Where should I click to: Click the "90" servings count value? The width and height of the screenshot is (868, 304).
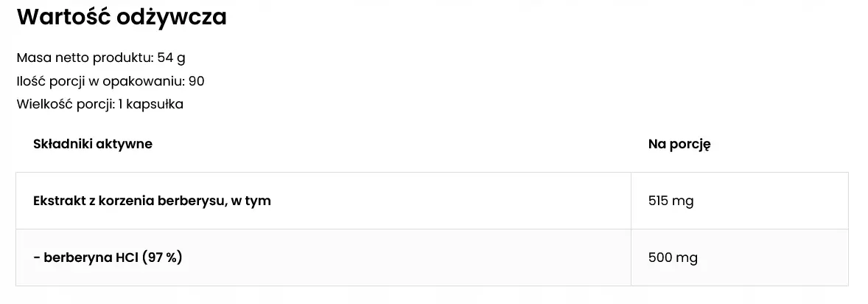[196, 80]
